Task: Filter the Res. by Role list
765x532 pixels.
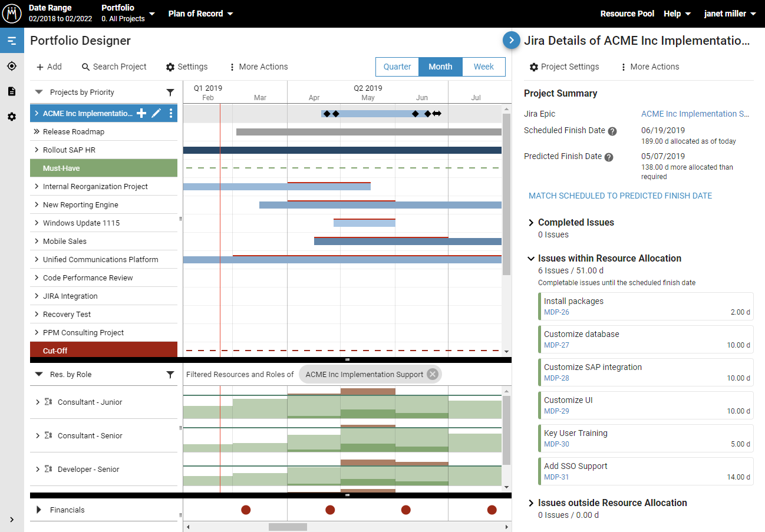Action: click(170, 375)
